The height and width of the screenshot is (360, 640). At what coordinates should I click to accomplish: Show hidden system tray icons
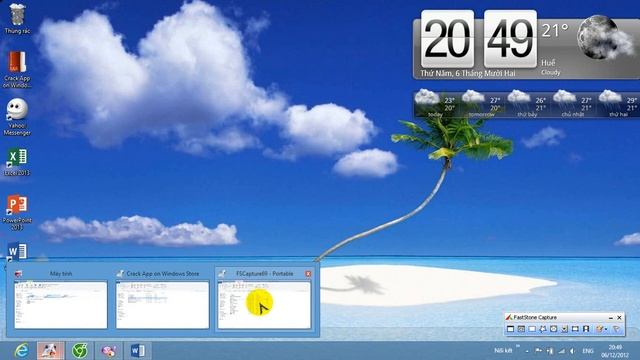[x=527, y=351]
